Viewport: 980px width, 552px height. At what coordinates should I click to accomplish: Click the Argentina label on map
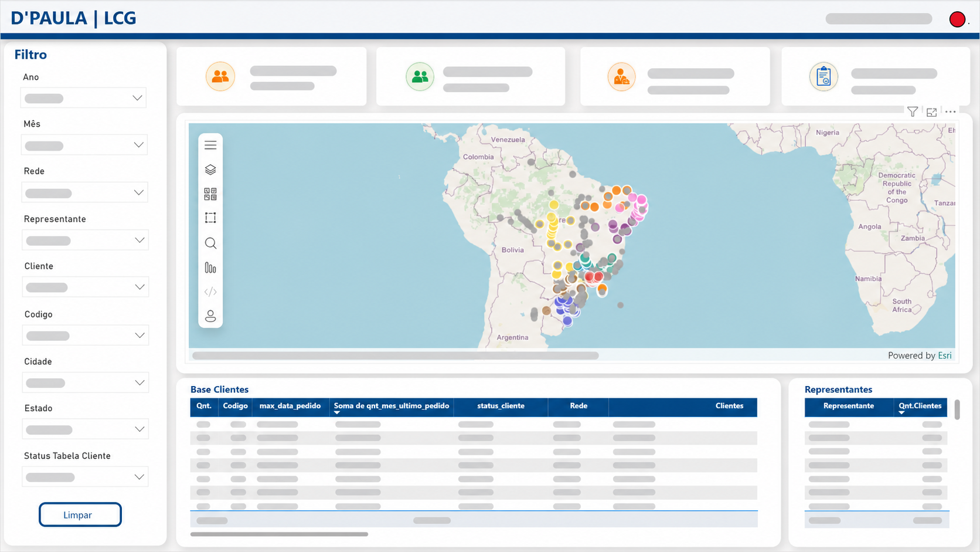pos(512,337)
